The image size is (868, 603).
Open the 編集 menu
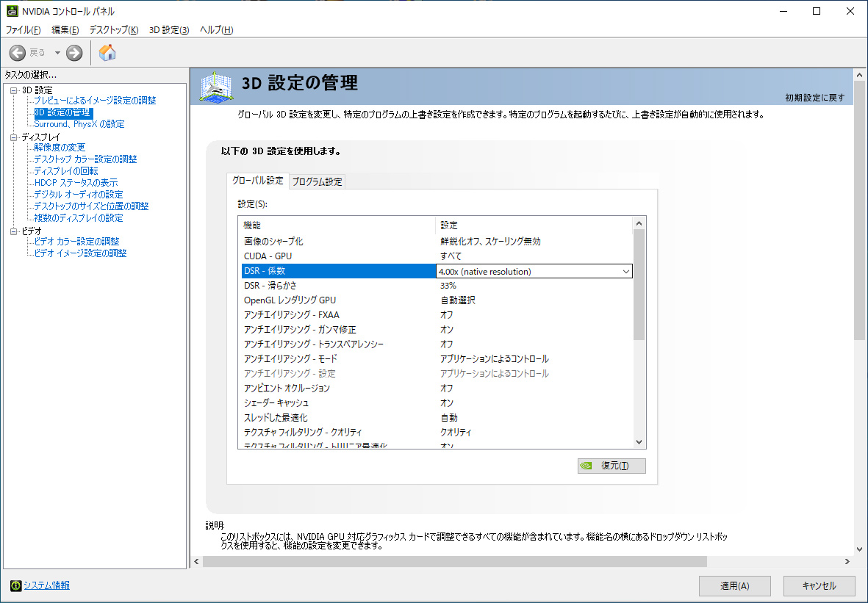click(65, 30)
